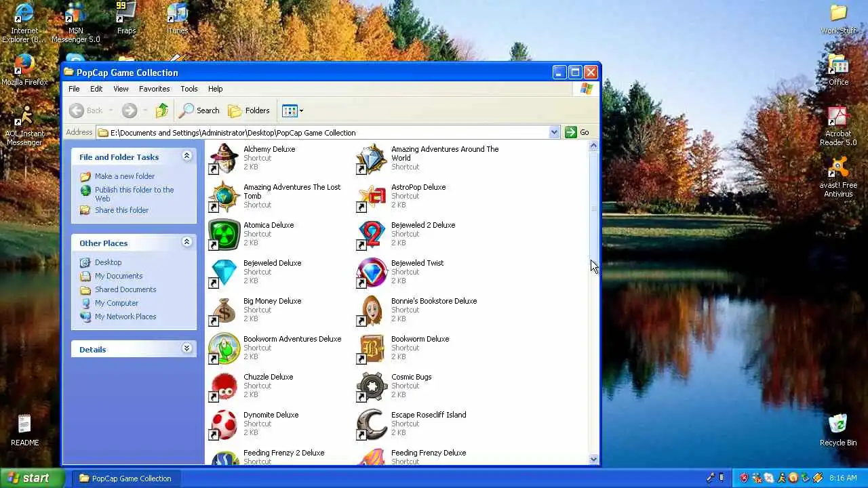Click the Search toolbar button

click(199, 110)
